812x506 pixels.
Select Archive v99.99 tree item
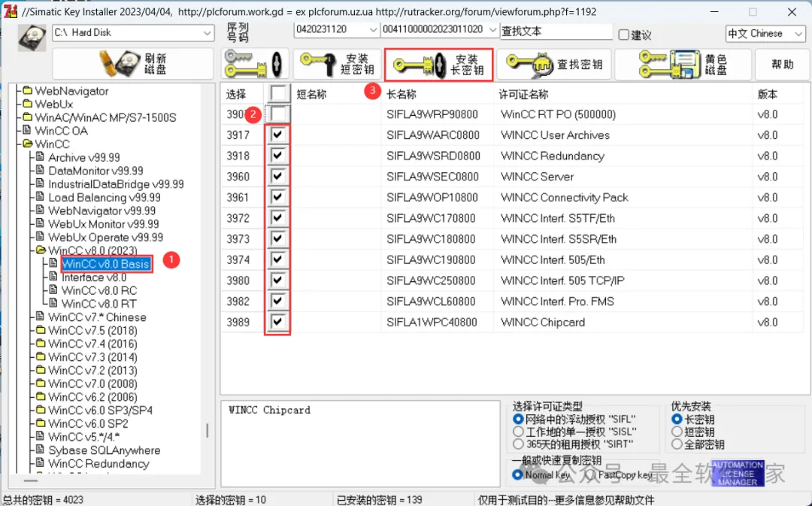point(84,157)
